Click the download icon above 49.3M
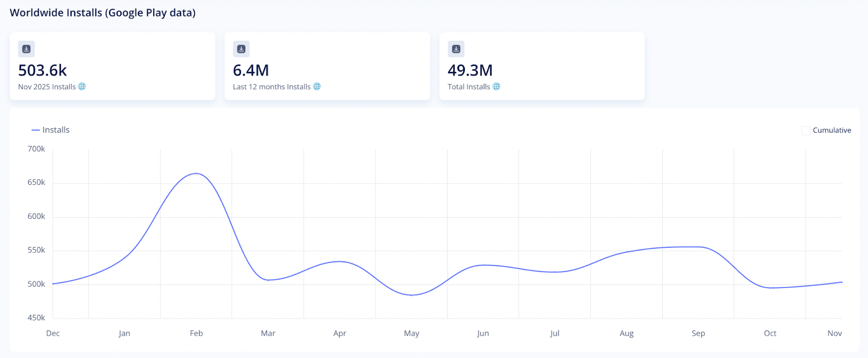 [456, 49]
